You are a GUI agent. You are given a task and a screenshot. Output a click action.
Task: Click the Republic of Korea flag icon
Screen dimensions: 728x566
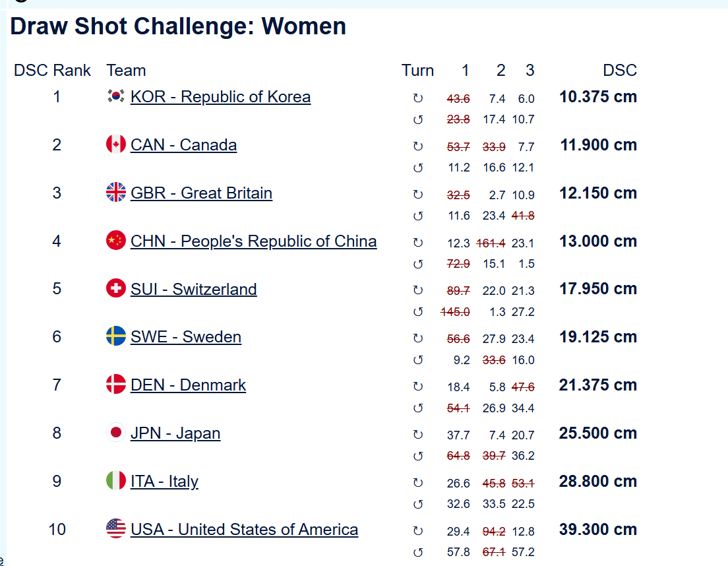[x=116, y=97]
